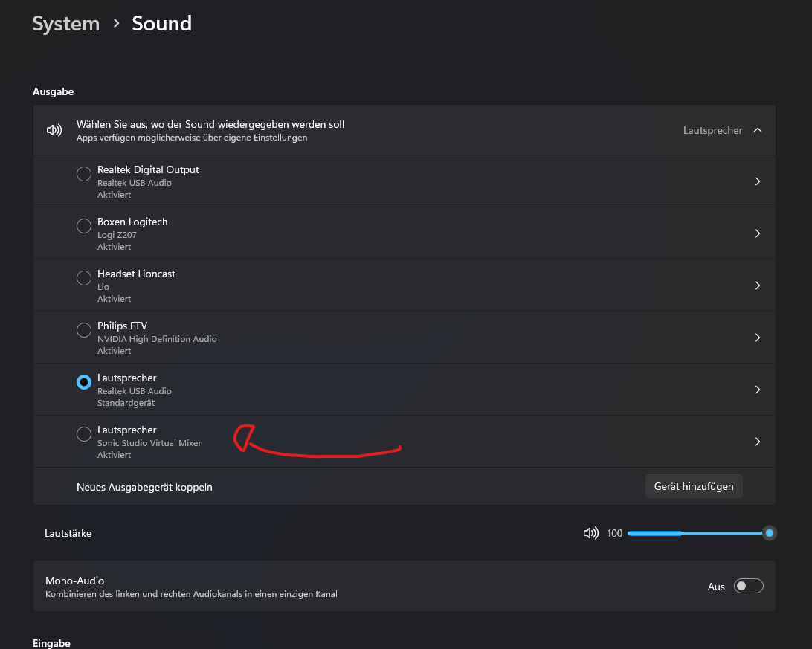Select Sonic Studio Virtual Mixer radio button
The width and height of the screenshot is (812, 649).
pyautogui.click(x=84, y=434)
